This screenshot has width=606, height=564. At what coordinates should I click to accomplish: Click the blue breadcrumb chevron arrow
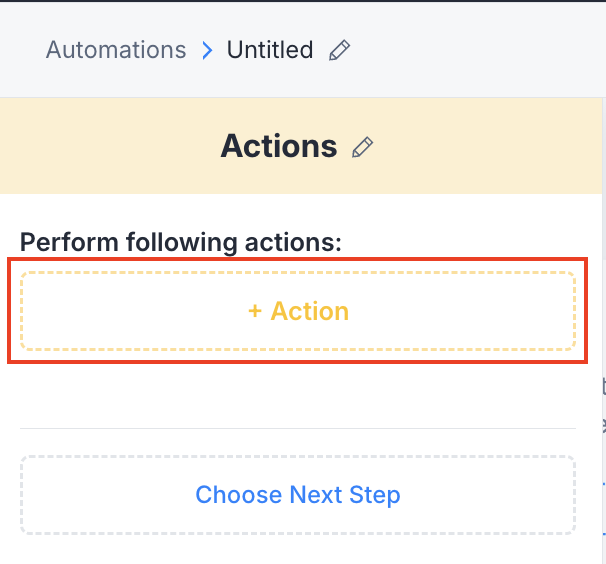coord(207,50)
